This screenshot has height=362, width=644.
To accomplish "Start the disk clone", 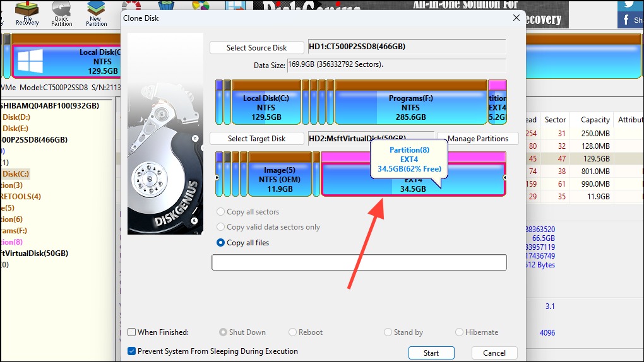I will click(x=431, y=353).
